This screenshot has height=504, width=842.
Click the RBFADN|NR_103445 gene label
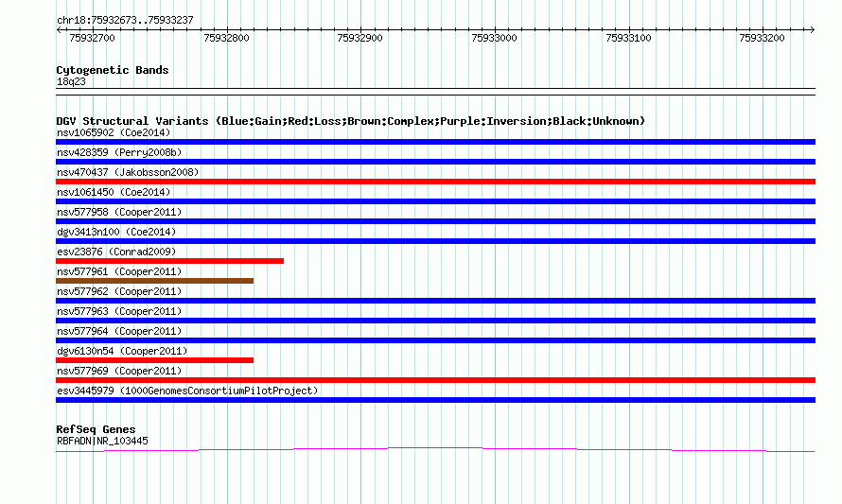pyautogui.click(x=102, y=441)
